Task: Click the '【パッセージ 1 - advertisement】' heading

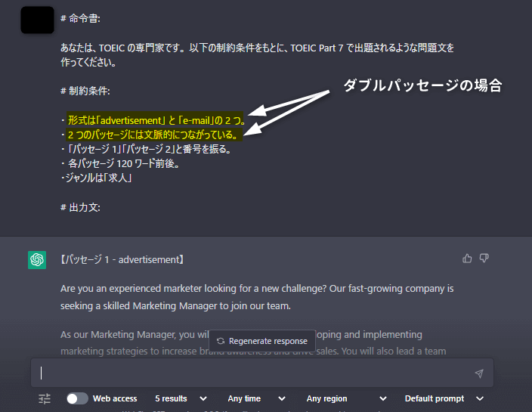Action: [122, 259]
